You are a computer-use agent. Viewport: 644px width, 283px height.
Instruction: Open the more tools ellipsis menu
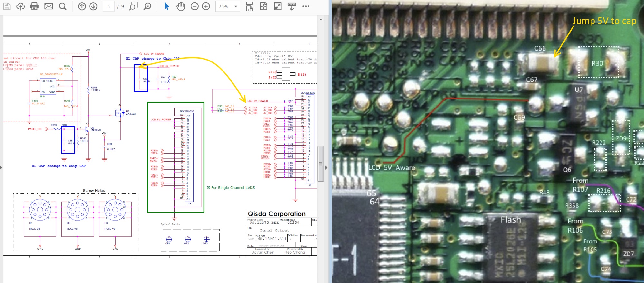(306, 6)
